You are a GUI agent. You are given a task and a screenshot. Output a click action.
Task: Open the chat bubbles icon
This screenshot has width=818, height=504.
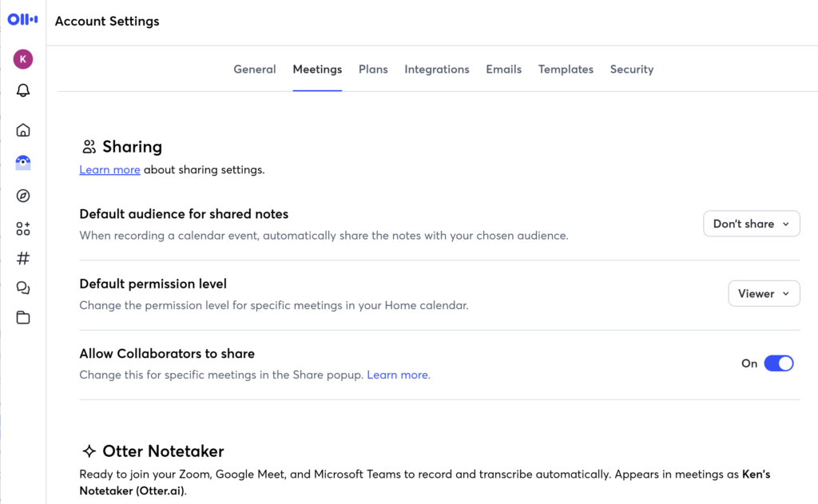click(23, 288)
